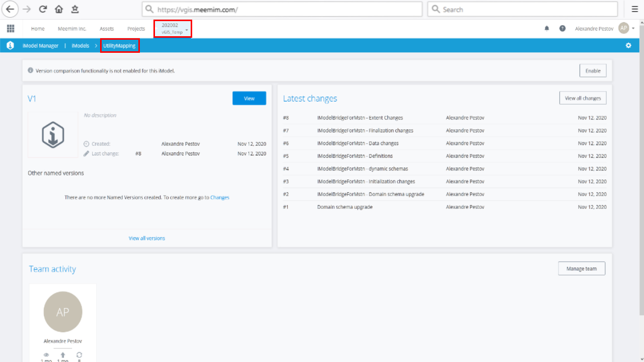This screenshot has height=362, width=644.
Task: Click the iModel Manager breadcrumb
Action: (x=40, y=46)
